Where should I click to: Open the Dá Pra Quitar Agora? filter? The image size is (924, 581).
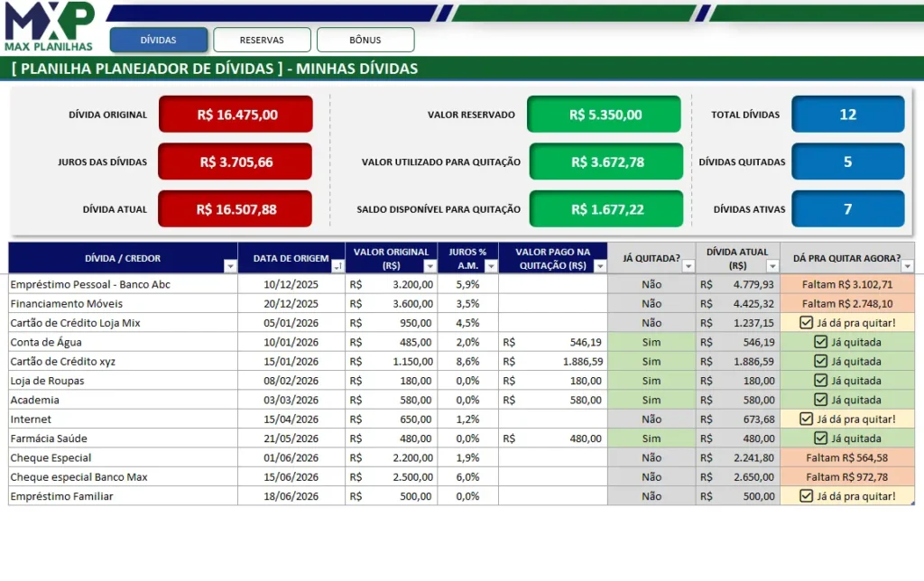click(x=908, y=266)
